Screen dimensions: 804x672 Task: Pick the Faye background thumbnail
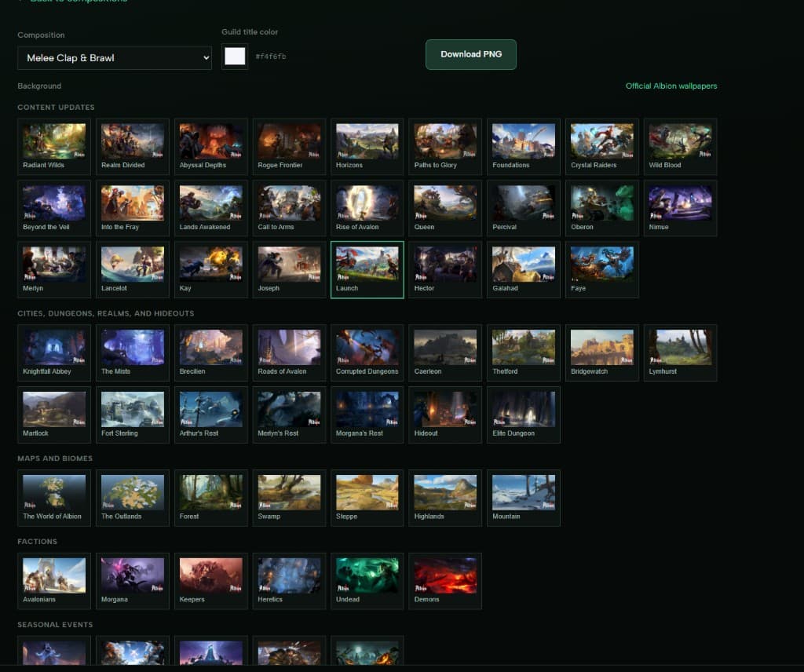point(602,269)
